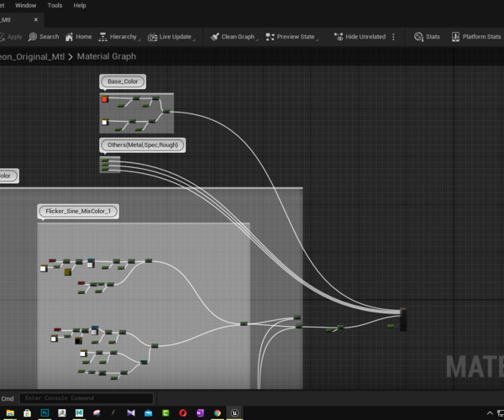The image size is (504, 420).
Task: Open Opera browser from the taskbar
Action: [x=183, y=412]
